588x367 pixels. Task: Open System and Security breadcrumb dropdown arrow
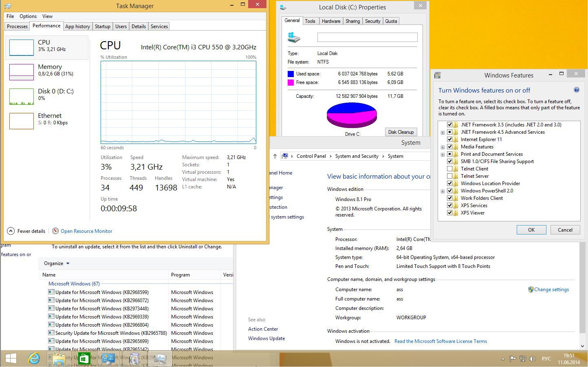click(x=383, y=156)
